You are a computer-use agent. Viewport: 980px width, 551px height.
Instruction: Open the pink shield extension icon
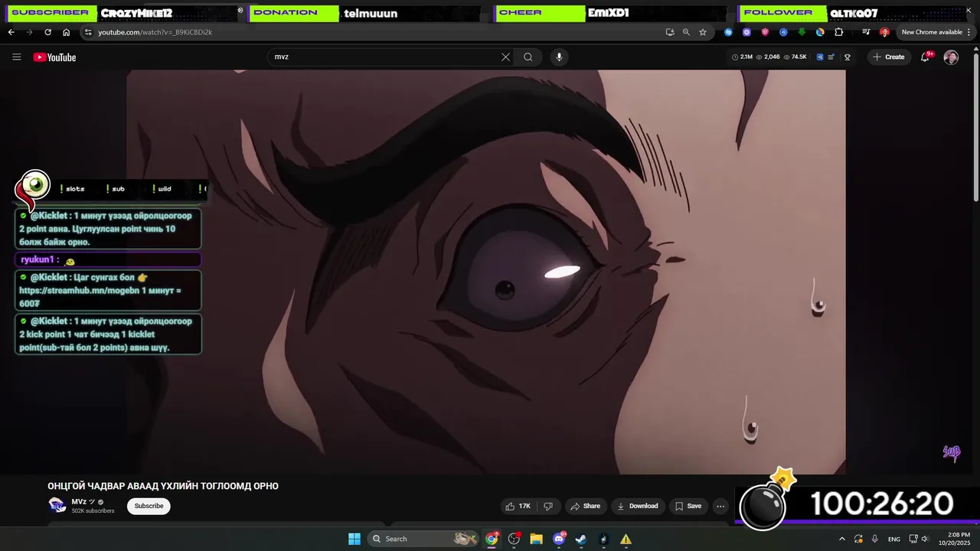coord(765,32)
